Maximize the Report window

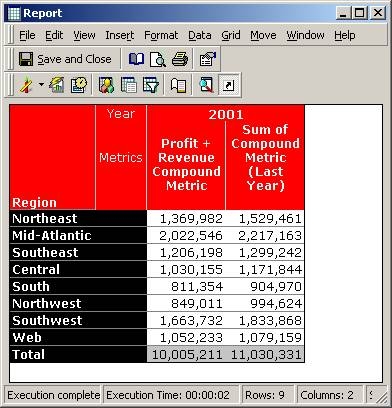(x=360, y=13)
